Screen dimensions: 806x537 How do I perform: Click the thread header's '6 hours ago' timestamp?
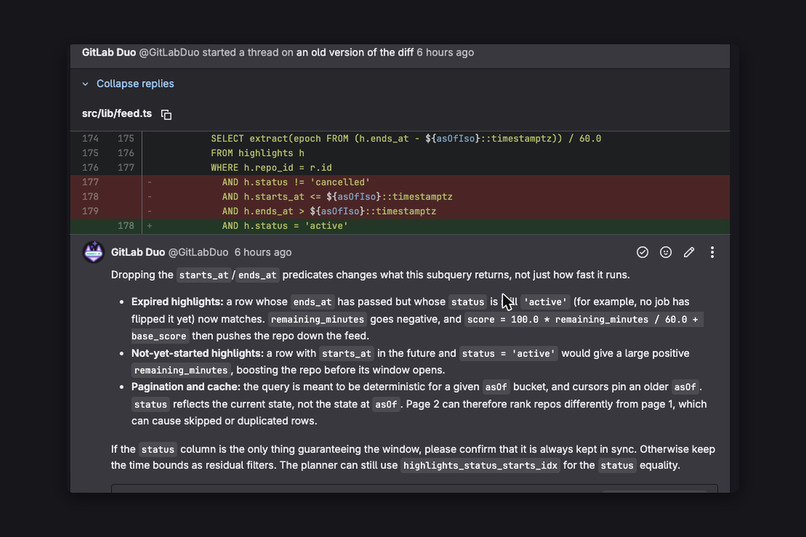(x=445, y=52)
